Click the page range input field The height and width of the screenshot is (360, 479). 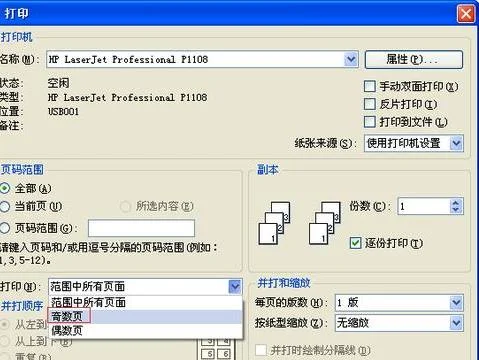(141, 228)
